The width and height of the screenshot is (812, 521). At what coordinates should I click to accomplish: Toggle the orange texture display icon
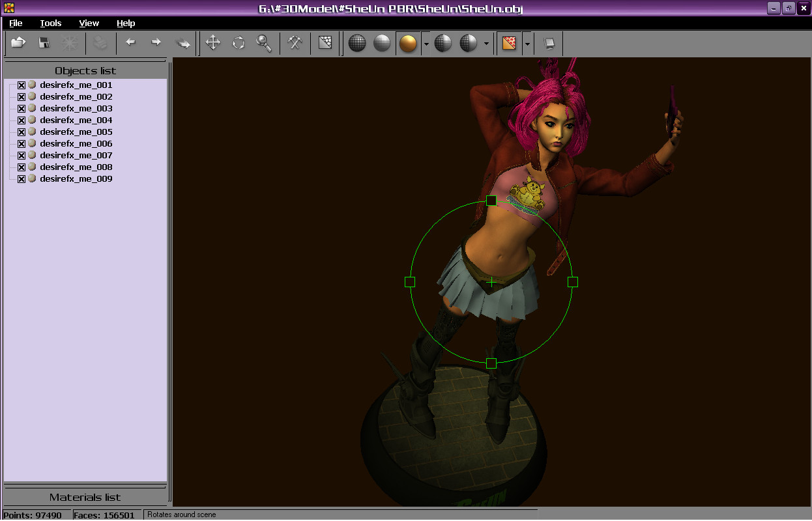tap(509, 44)
